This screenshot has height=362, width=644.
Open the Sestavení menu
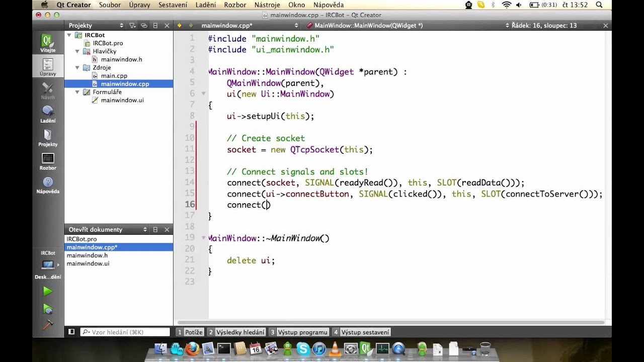(174, 5)
